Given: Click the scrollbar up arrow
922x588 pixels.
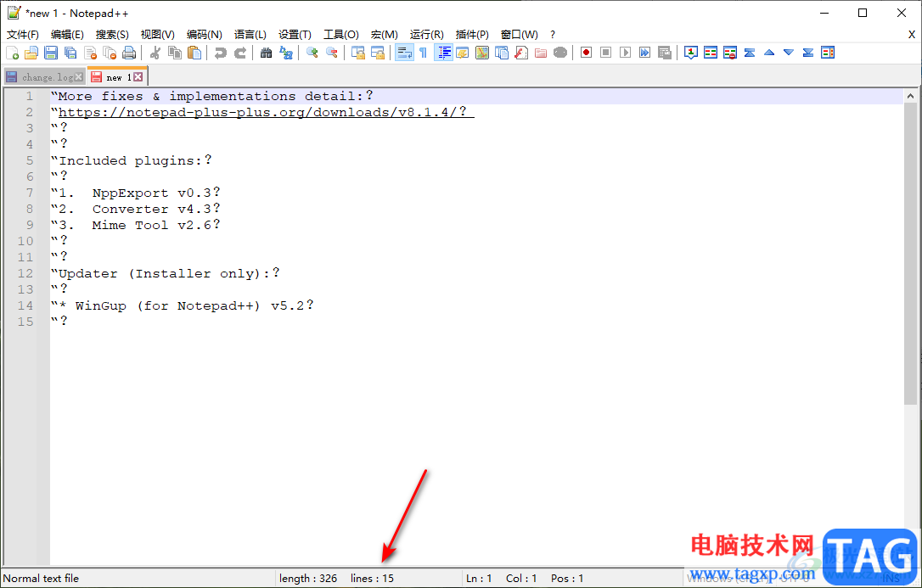Looking at the screenshot, I should pos(911,96).
